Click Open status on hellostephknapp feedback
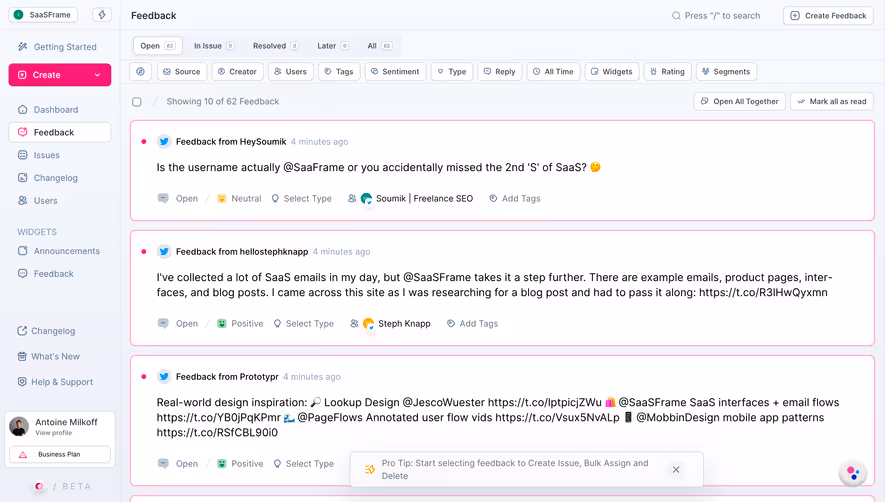 (178, 324)
